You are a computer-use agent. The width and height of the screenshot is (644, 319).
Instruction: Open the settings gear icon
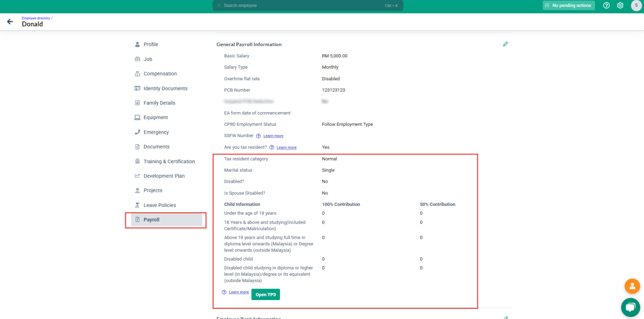(x=620, y=5)
